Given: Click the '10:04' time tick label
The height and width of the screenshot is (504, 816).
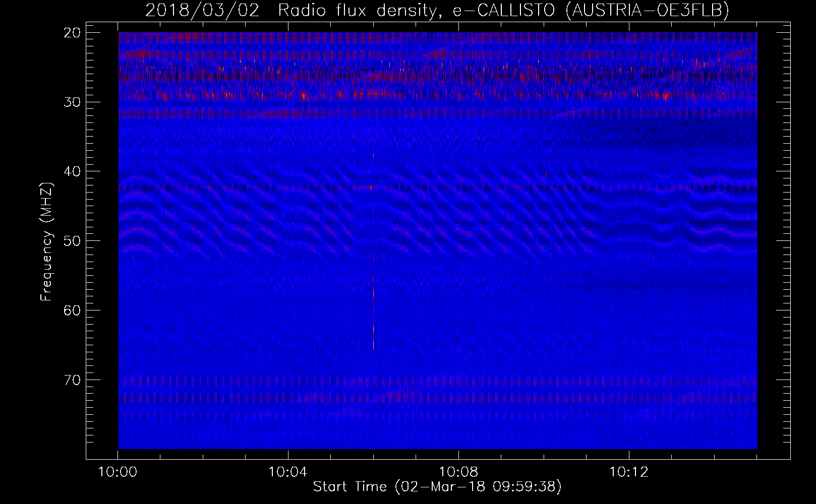Looking at the screenshot, I should pyautogui.click(x=288, y=472).
